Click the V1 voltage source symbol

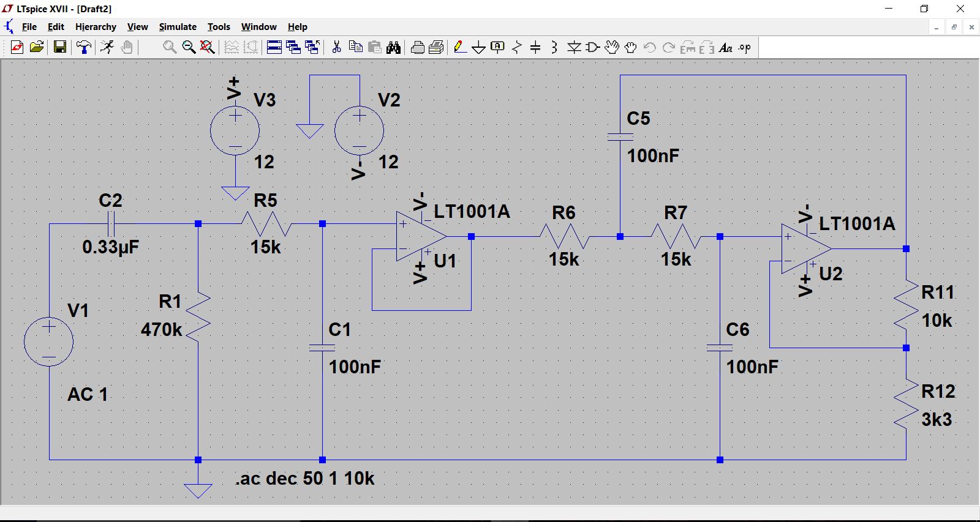49,342
